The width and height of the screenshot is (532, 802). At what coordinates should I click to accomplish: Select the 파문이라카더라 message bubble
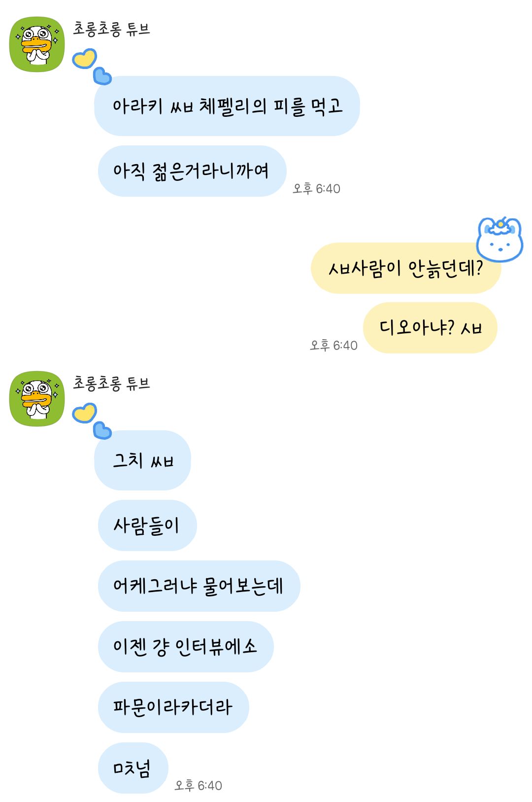point(173,707)
